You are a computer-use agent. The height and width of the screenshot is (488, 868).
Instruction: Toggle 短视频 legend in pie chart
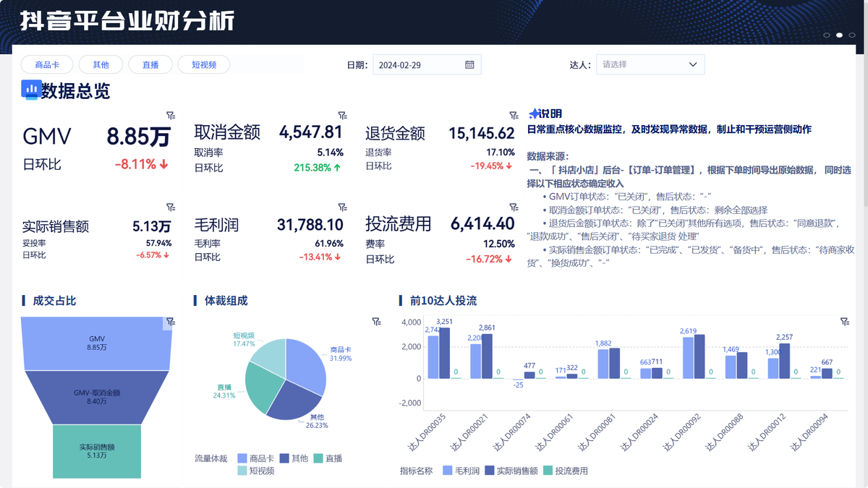click(x=255, y=471)
